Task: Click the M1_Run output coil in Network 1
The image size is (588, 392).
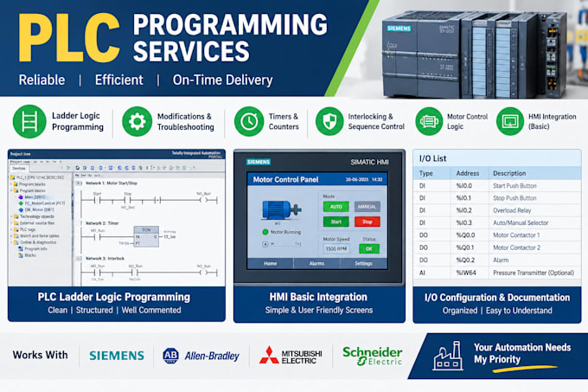Action: click(203, 200)
